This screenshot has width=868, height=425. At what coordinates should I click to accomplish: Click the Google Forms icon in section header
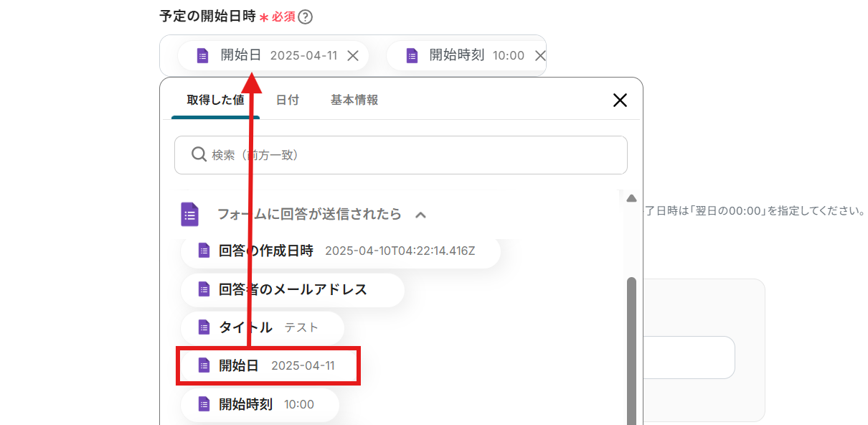(190, 215)
